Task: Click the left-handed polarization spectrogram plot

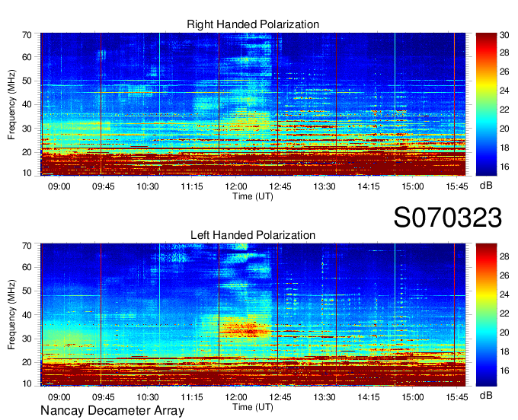Action: 253,315
